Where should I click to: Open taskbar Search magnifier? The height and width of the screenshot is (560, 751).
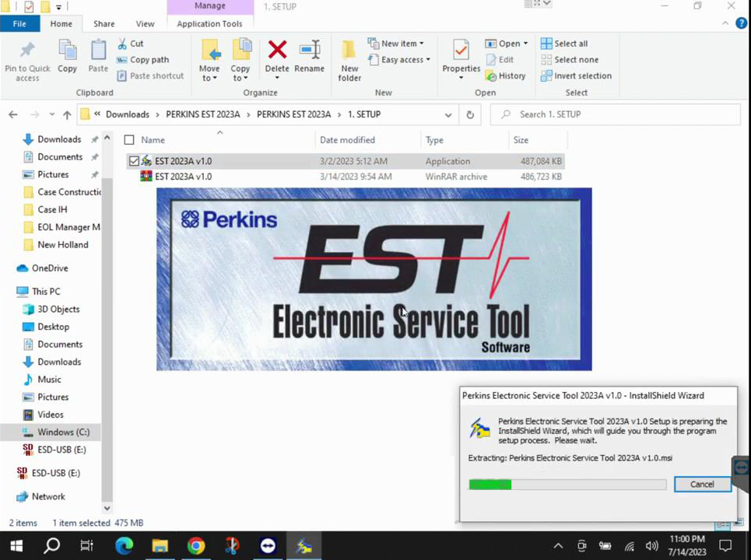coord(51,546)
